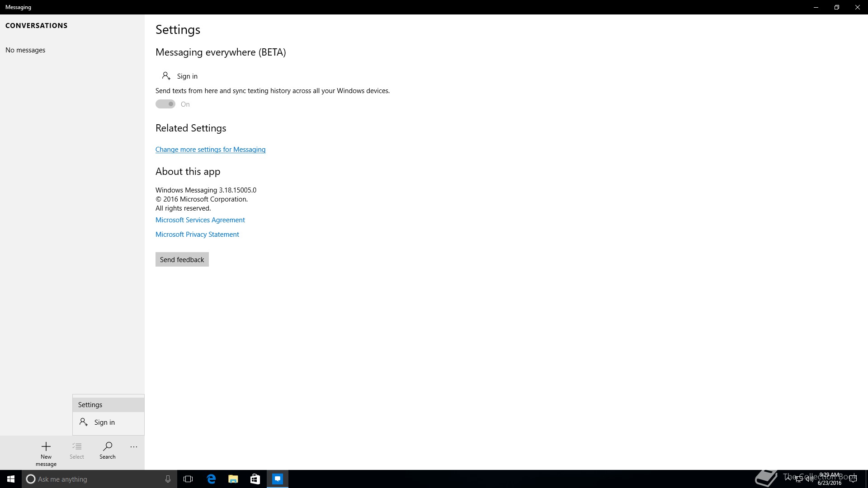868x488 pixels.
Task: Click the Select list icon
Action: [x=77, y=446]
